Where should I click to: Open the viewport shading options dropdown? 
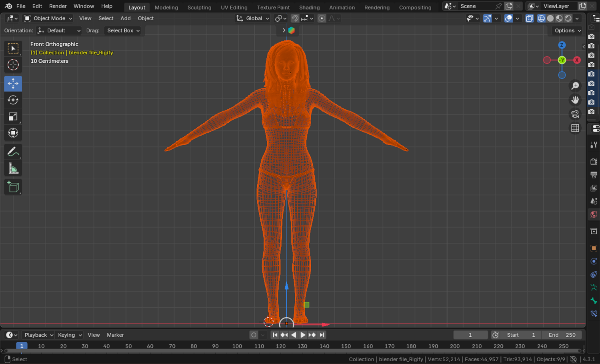pos(577,18)
